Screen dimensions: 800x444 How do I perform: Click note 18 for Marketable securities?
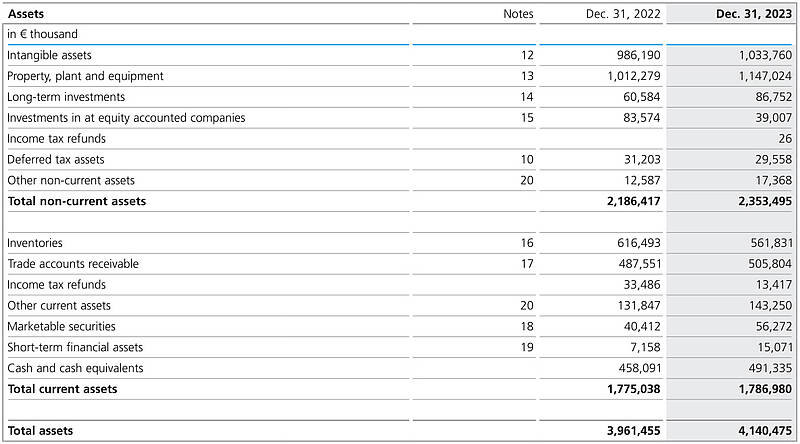pyautogui.click(x=528, y=326)
